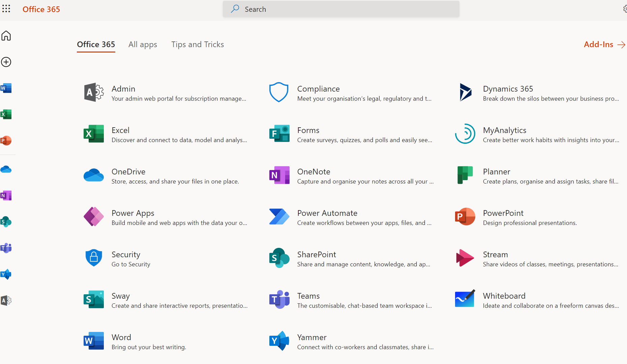Screen dimensions: 627x364
Task: Open PowerPoint from the left sidebar
Action: click(x=6, y=140)
